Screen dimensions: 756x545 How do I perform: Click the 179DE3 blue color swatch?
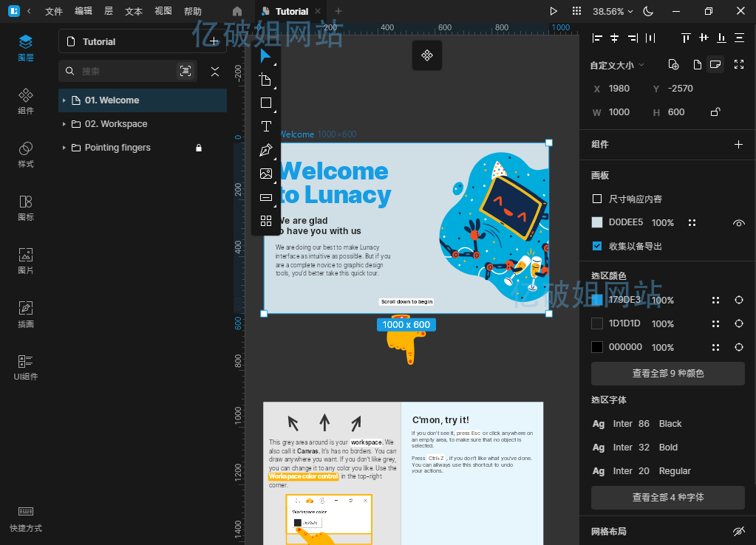click(597, 300)
